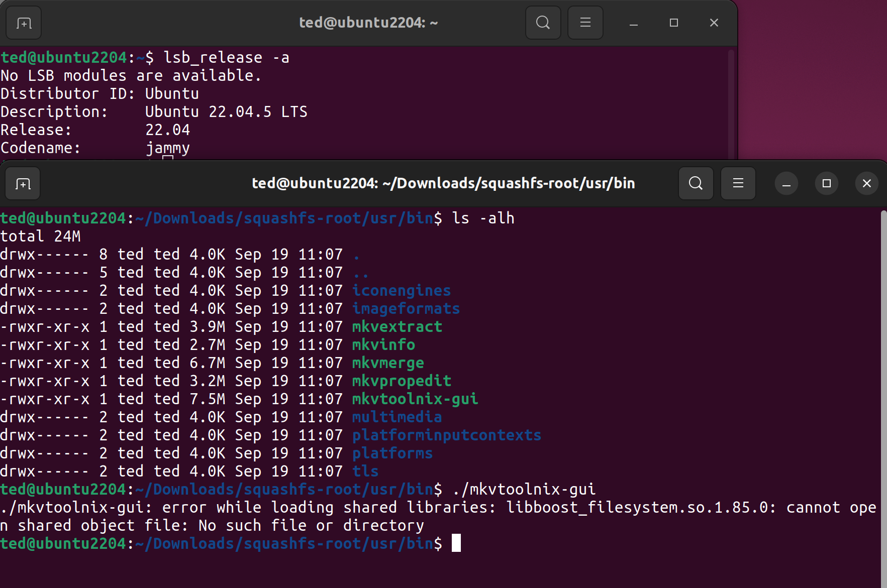Click search icon in front terminal window
The width and height of the screenshot is (887, 588).
(x=696, y=183)
